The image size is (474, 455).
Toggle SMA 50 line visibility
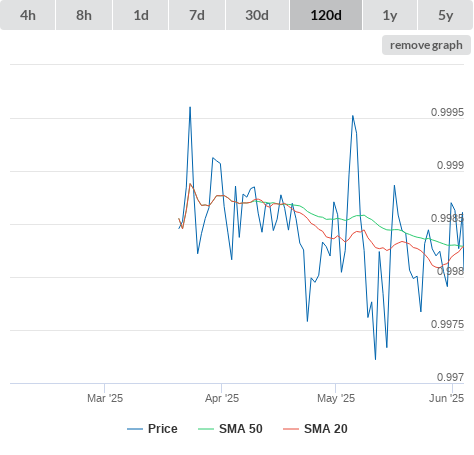click(x=241, y=429)
